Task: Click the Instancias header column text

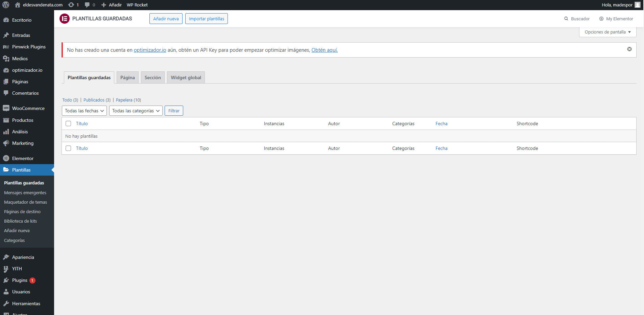Action: pos(274,123)
